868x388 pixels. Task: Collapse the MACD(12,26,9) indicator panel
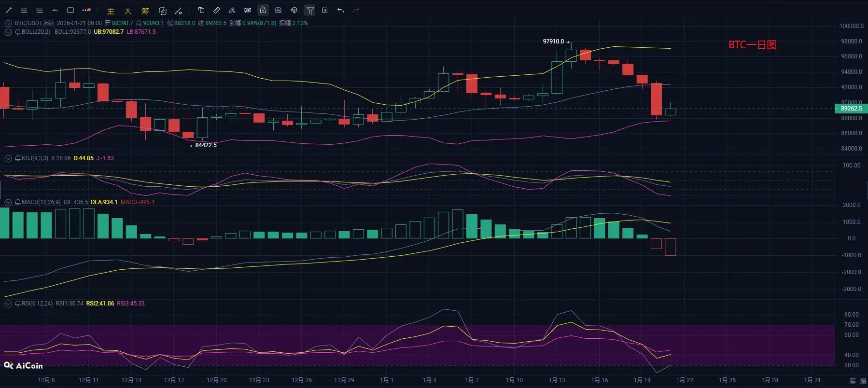coord(8,202)
